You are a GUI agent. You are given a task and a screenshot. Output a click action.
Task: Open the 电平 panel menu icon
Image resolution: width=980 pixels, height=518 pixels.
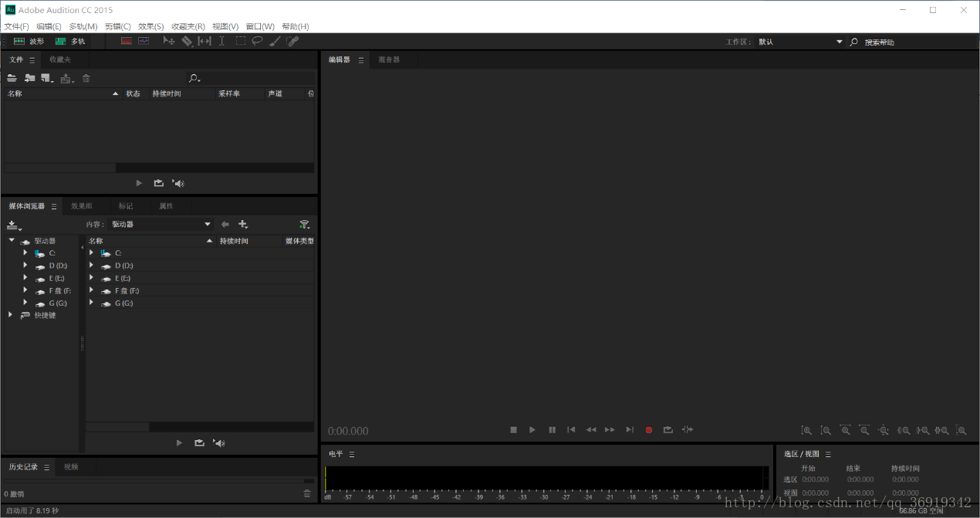click(x=352, y=454)
